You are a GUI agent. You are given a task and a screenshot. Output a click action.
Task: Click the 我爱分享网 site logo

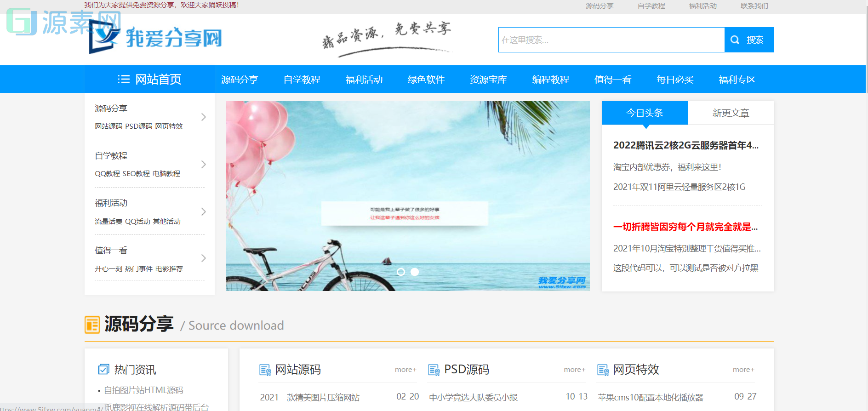coord(155,38)
